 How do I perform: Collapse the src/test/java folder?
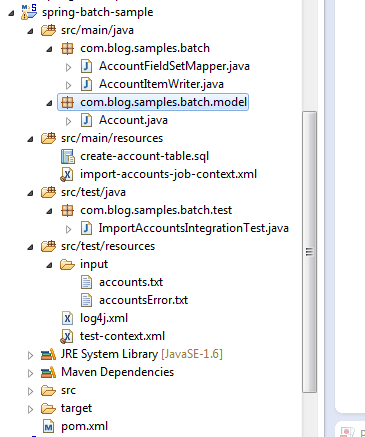click(30, 193)
